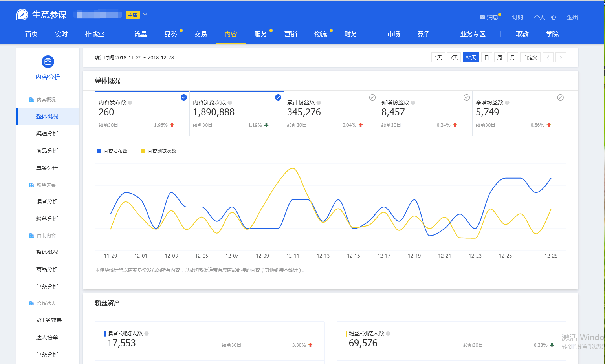Click the info dot next to 粉丝-浏览人数
Viewport: 605px width, 364px height.
coord(388,334)
